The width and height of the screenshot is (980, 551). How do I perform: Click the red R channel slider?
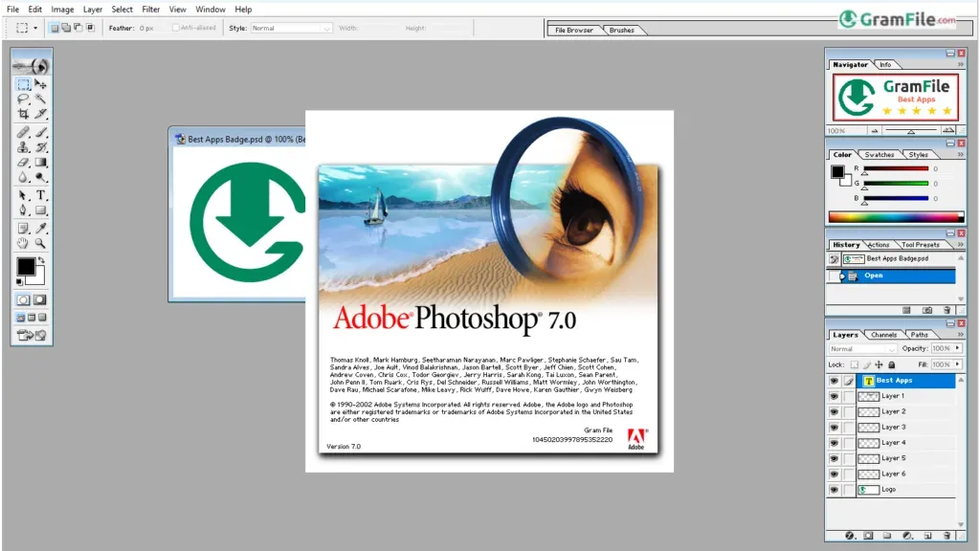pyautogui.click(x=896, y=169)
